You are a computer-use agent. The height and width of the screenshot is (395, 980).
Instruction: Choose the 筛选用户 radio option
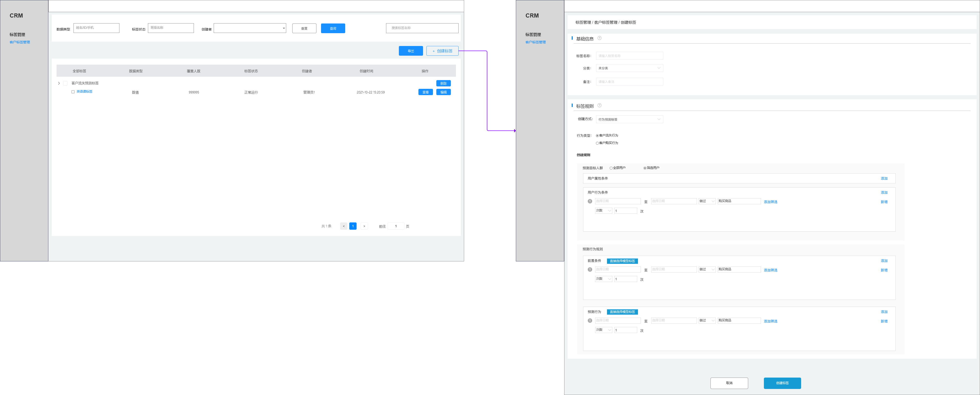pyautogui.click(x=645, y=168)
